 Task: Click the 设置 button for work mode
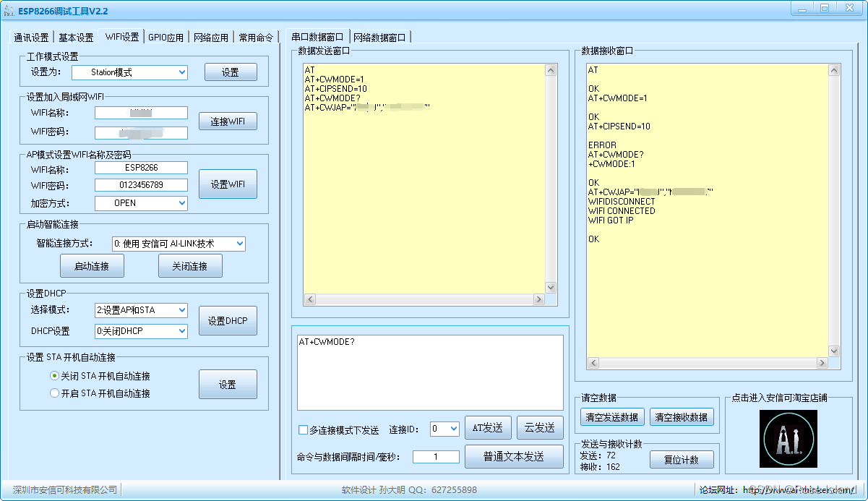click(231, 72)
